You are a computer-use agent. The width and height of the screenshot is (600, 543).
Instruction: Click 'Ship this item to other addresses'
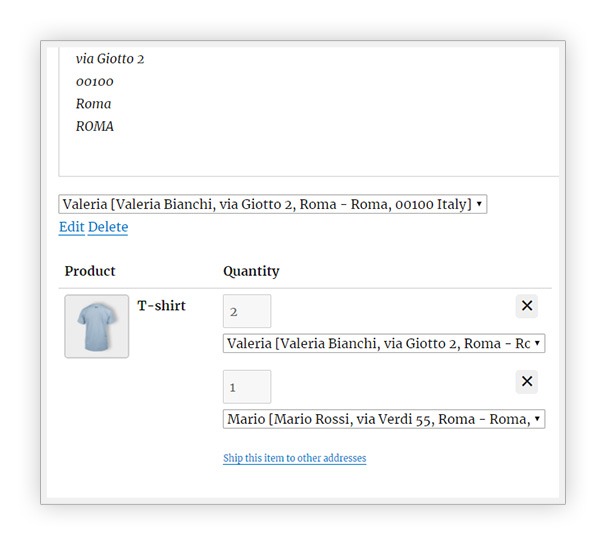(x=295, y=458)
